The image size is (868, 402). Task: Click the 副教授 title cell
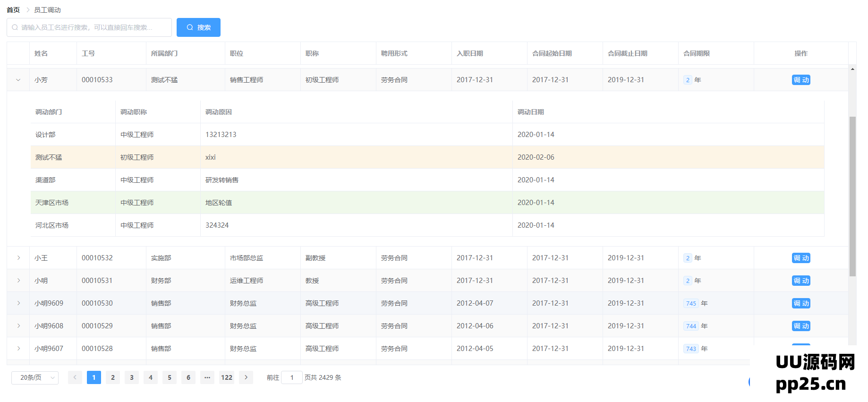pos(338,258)
